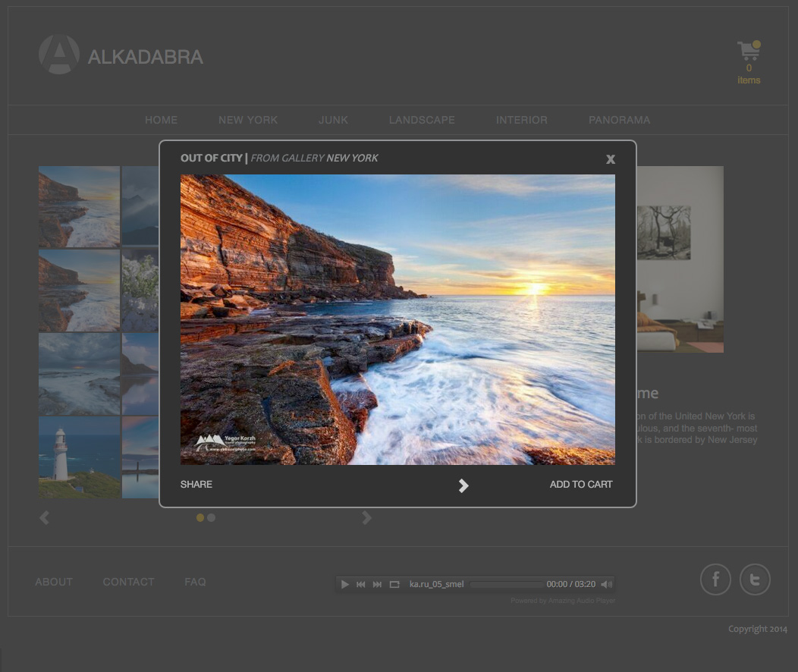
Task: Skip to next audio track
Action: tap(377, 585)
